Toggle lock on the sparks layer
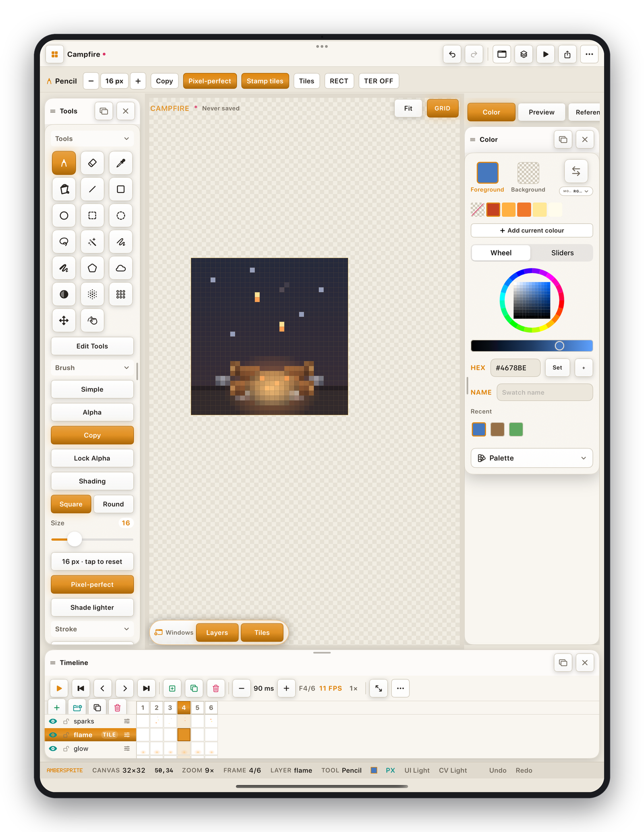The height and width of the screenshot is (832, 644). (66, 721)
